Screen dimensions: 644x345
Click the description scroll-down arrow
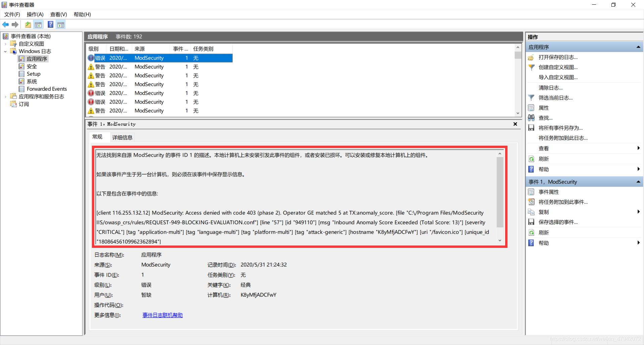coord(500,240)
